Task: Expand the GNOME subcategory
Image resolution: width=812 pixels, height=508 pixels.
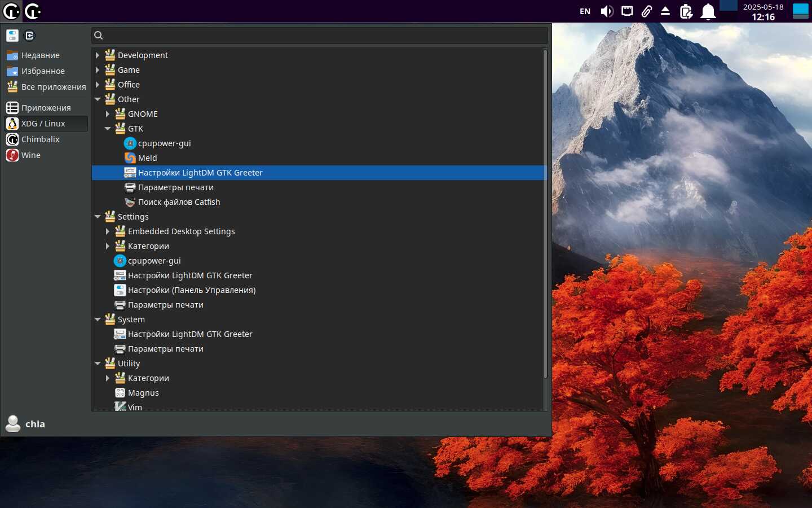Action: [108, 114]
